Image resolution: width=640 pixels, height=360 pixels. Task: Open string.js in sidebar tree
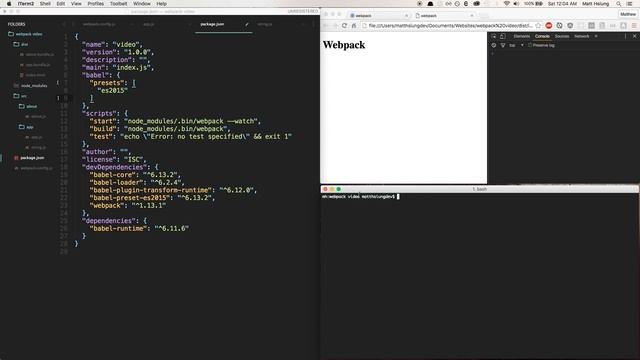[x=36, y=147]
